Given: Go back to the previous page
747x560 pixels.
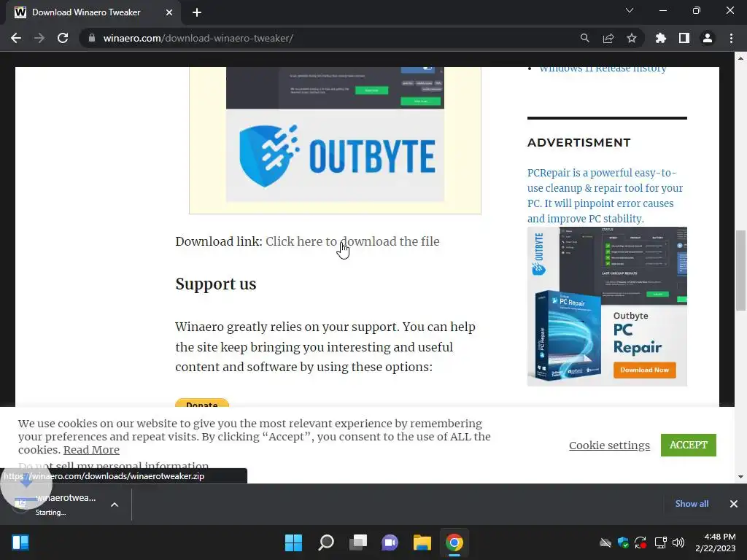Looking at the screenshot, I should tap(16, 38).
